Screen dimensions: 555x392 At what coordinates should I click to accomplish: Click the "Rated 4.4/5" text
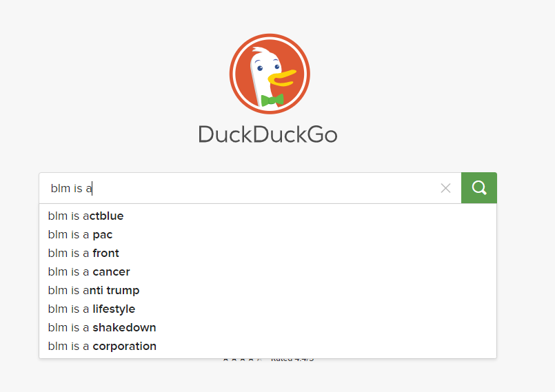(292, 359)
